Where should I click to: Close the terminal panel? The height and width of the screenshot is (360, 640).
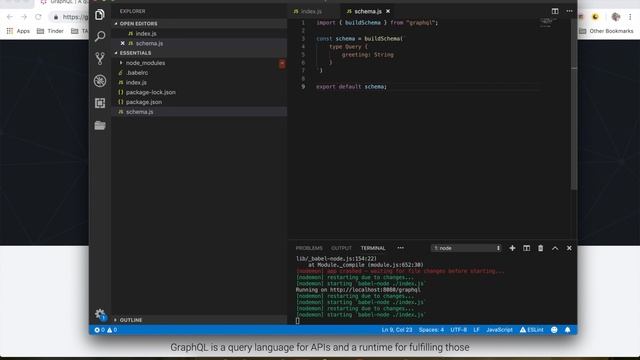point(569,248)
